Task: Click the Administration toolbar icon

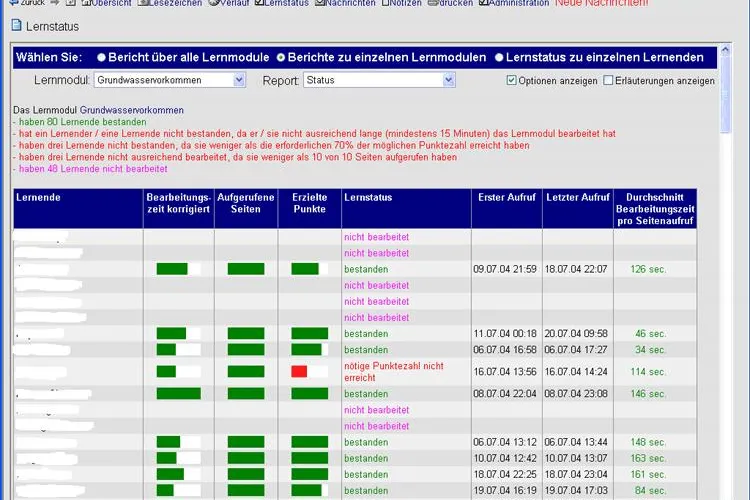Action: click(x=483, y=3)
